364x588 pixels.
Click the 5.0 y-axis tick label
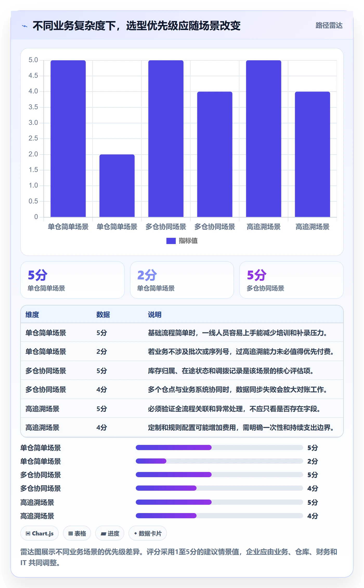click(x=33, y=60)
